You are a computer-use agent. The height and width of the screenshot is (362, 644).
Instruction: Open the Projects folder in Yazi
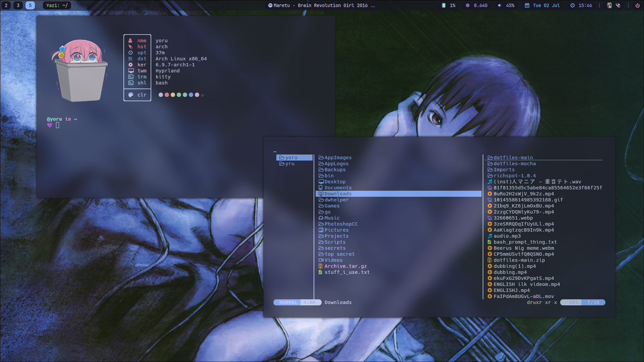pos(336,236)
